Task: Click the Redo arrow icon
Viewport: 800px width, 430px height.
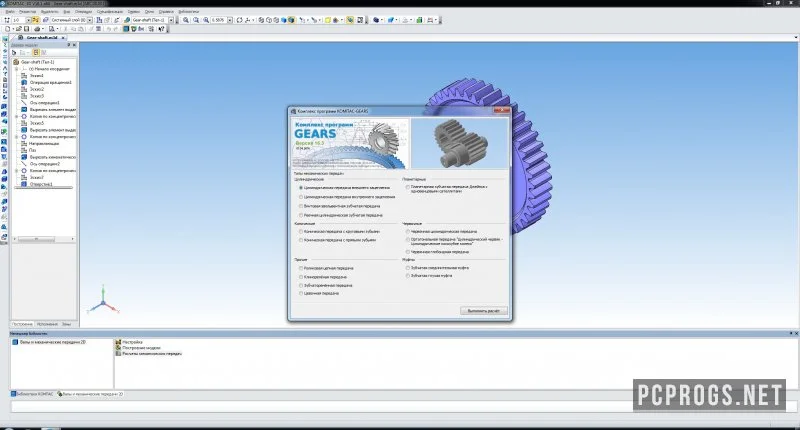Action: pyautogui.click(x=116, y=29)
